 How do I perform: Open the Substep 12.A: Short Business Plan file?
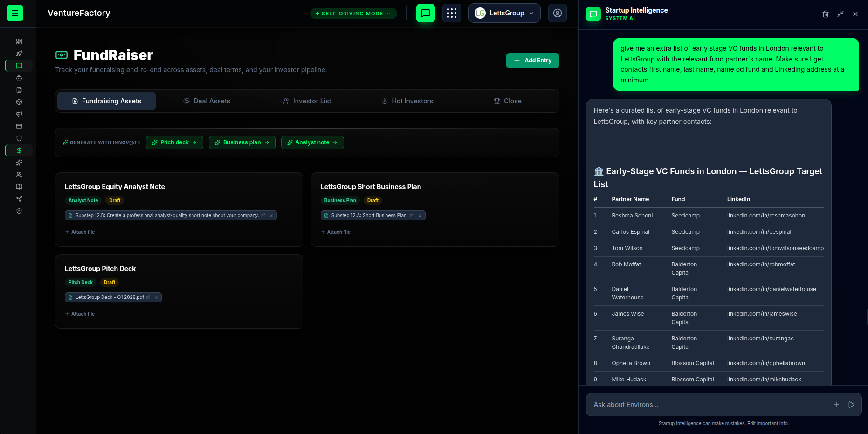click(x=369, y=216)
